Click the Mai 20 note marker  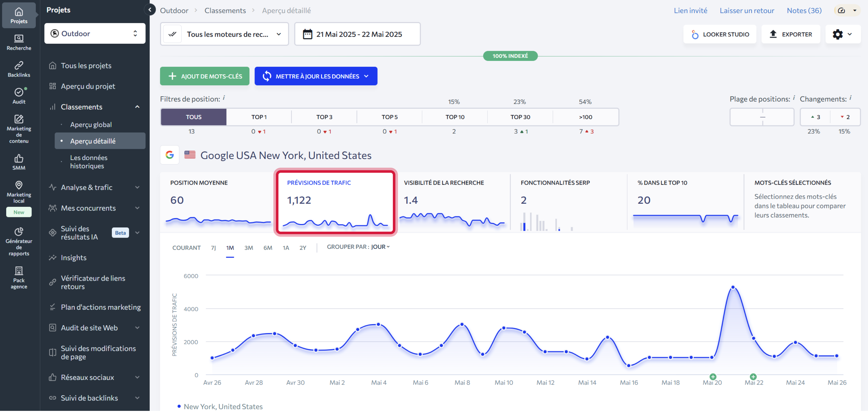pyautogui.click(x=713, y=377)
